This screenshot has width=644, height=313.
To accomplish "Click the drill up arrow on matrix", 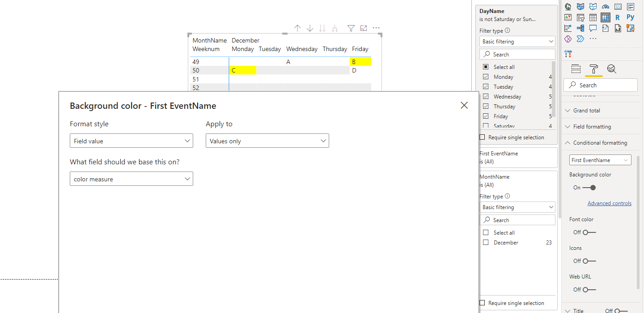I will point(297,28).
